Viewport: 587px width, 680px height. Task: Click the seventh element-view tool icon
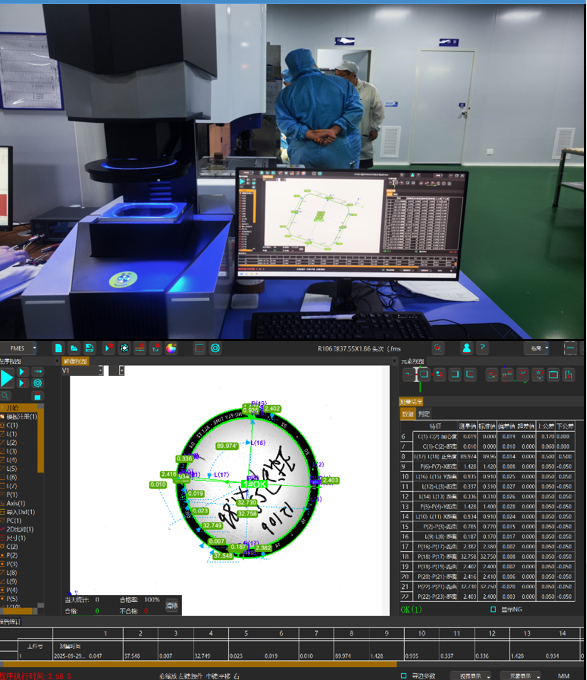508,375
